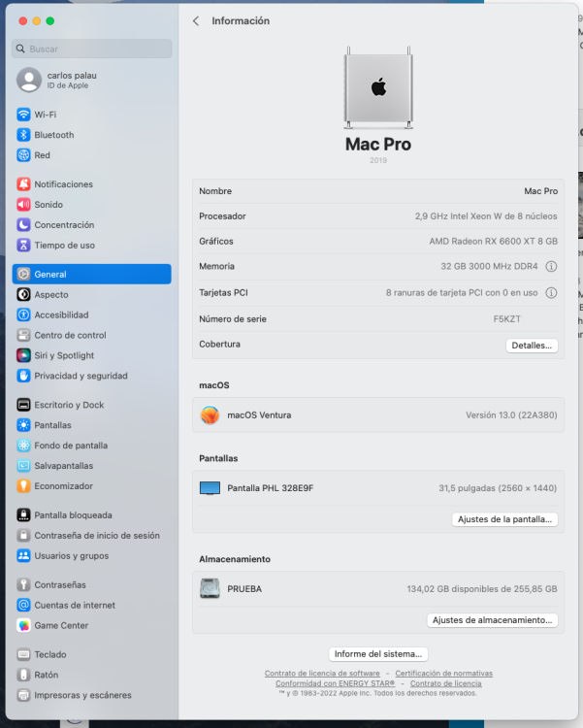Open Notificaciones bell icon
Viewport: 583px width, 728px height.
[x=23, y=184]
